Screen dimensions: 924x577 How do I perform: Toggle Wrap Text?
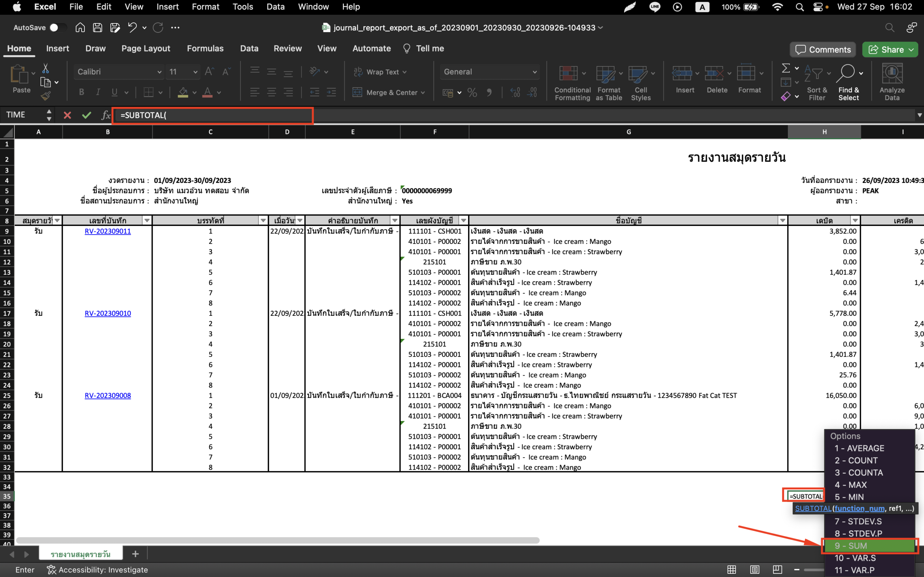click(x=380, y=72)
